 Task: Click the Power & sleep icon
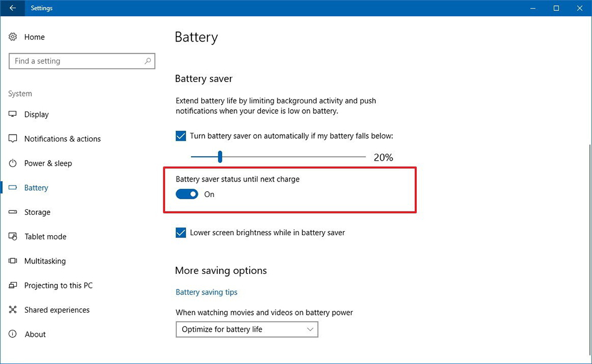(13, 164)
